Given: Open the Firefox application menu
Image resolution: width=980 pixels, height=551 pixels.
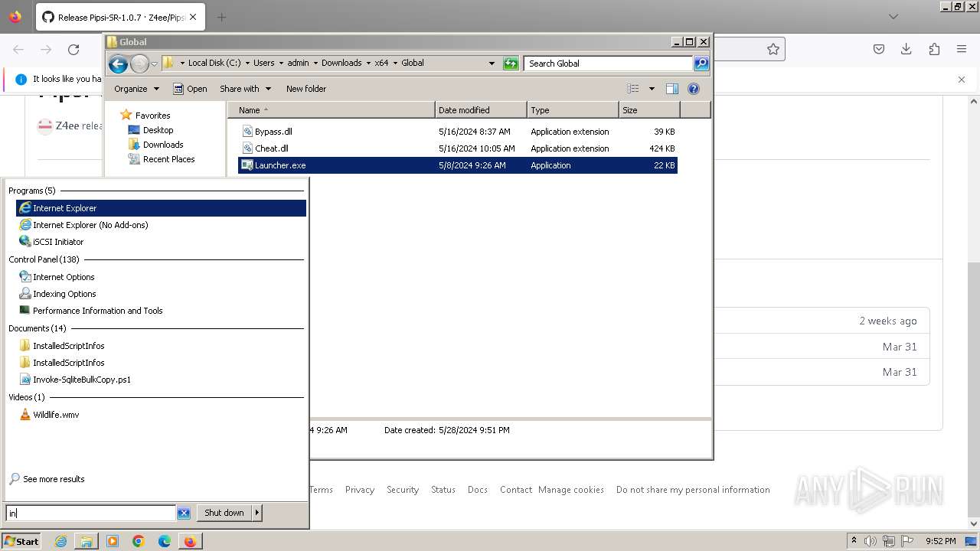Looking at the screenshot, I should tap(962, 49).
